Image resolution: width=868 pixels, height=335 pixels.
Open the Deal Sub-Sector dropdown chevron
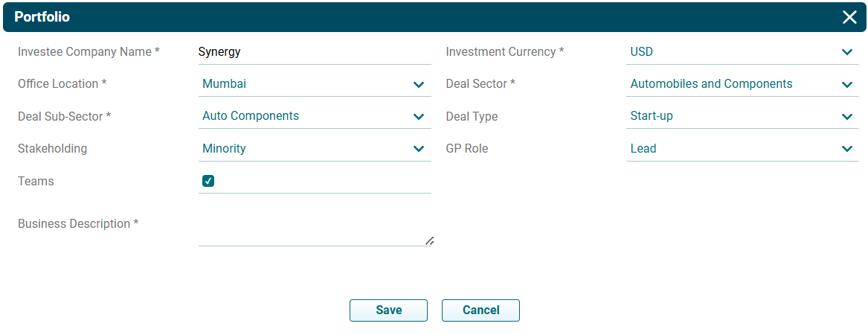click(x=419, y=117)
